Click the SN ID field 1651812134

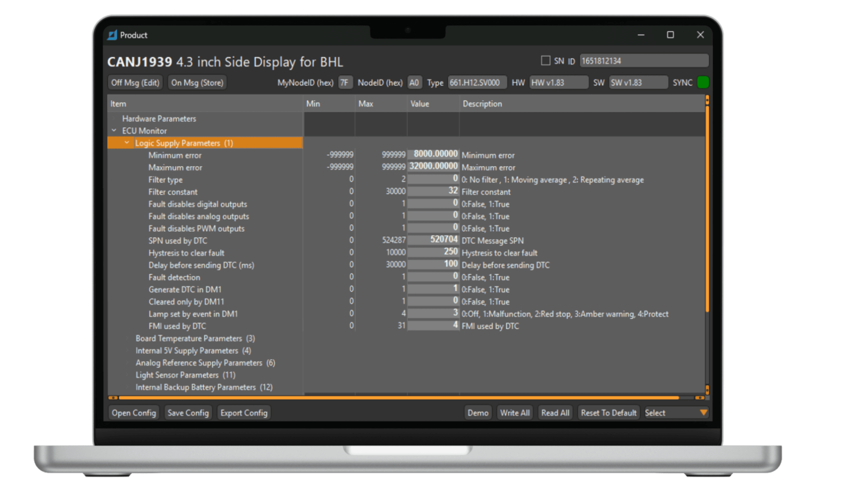point(644,61)
